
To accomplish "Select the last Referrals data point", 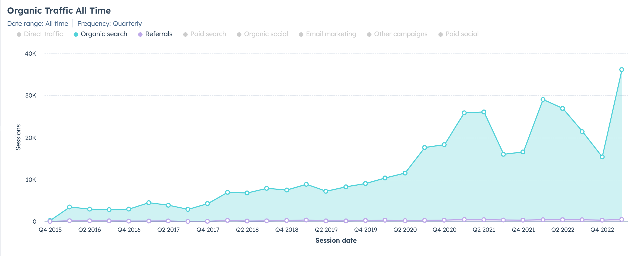I will click(622, 219).
